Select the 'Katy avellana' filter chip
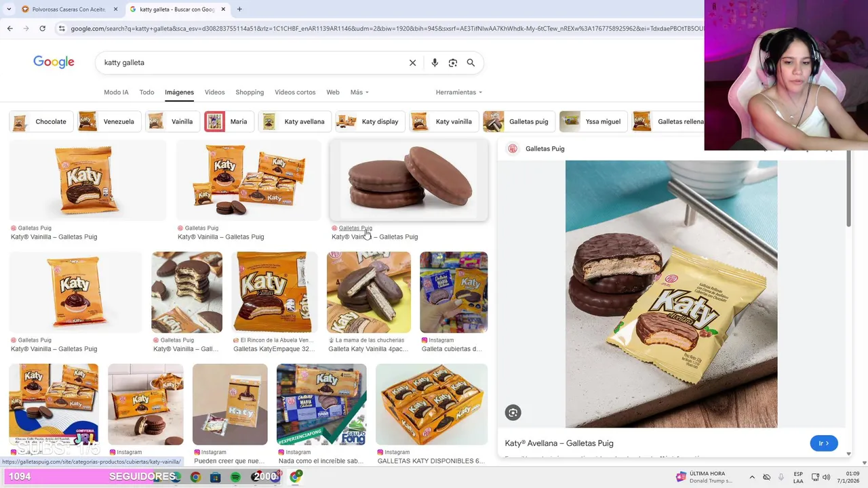The image size is (868, 488). [294, 121]
